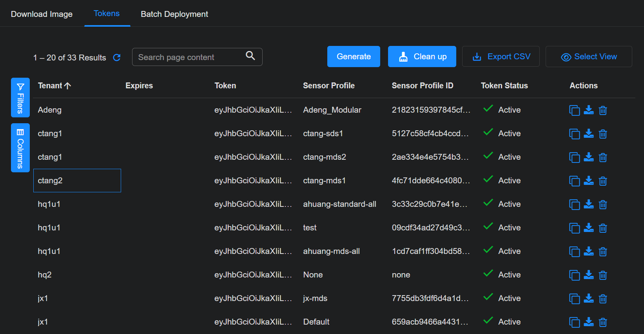This screenshot has height=334, width=644.
Task: Expand the Columns side panel
Action: tap(20, 148)
